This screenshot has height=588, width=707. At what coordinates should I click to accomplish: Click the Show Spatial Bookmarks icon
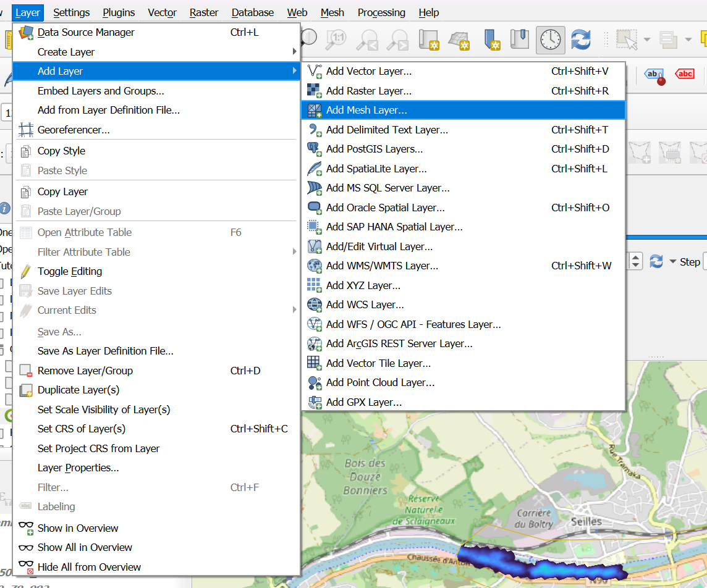(x=519, y=39)
